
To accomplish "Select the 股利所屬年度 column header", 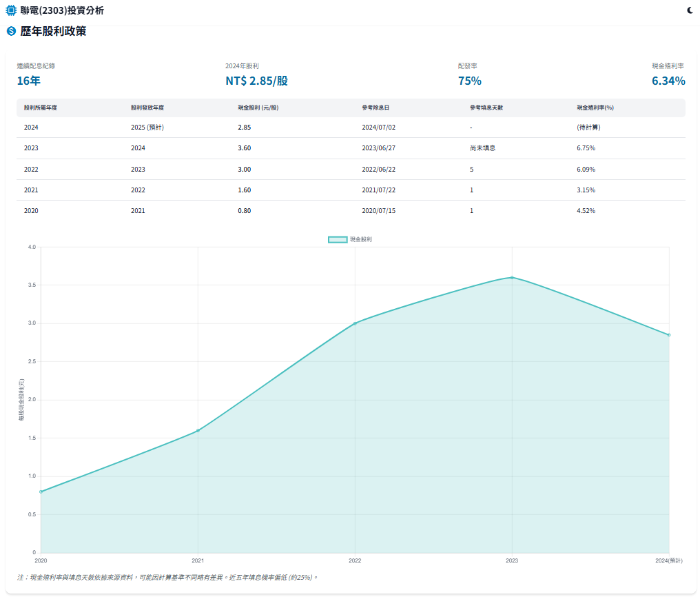I will coord(40,108).
